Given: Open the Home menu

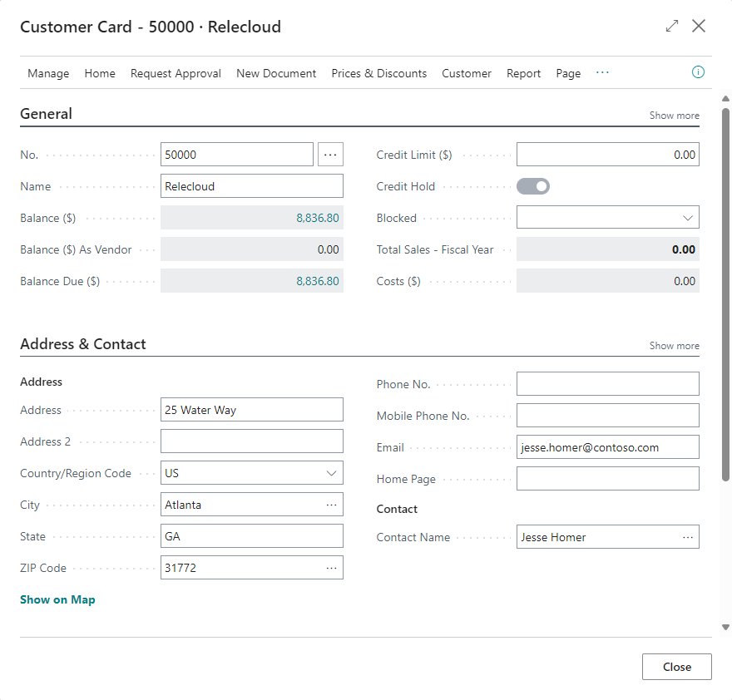Looking at the screenshot, I should (100, 73).
